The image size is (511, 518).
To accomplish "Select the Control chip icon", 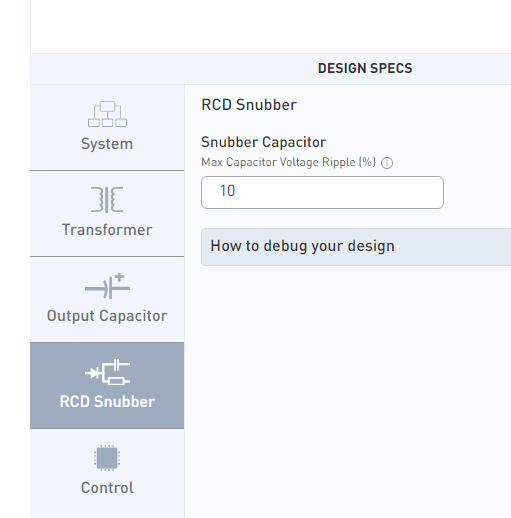I will point(107,458).
